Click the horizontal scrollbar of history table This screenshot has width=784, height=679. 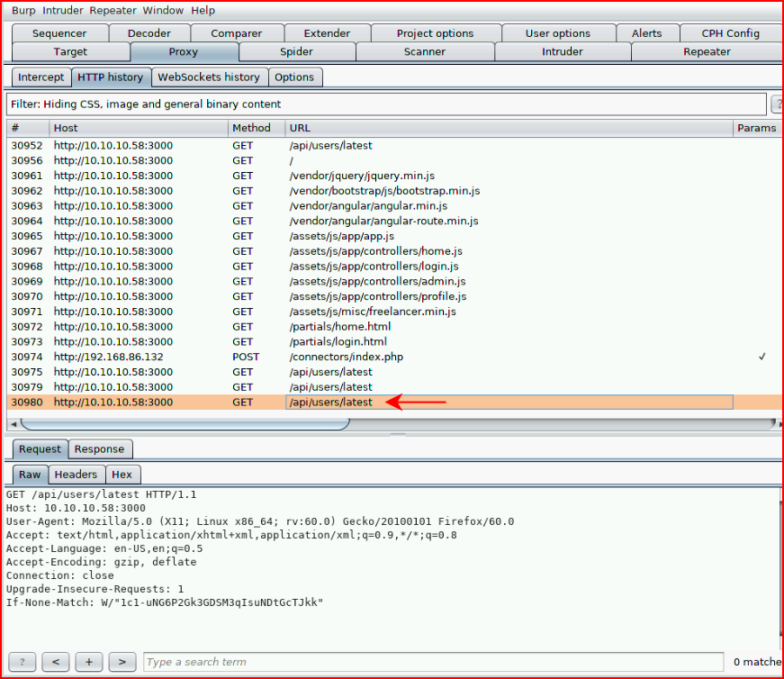185,424
